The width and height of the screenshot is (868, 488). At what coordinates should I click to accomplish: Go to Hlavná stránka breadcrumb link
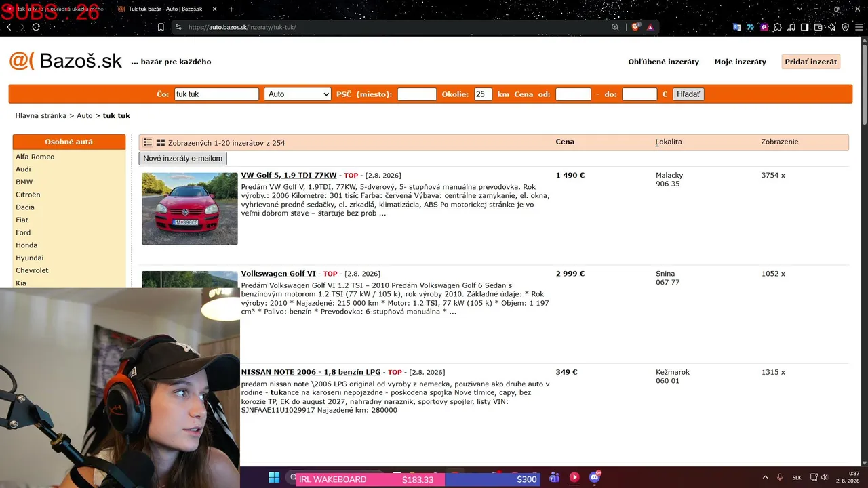coord(41,116)
